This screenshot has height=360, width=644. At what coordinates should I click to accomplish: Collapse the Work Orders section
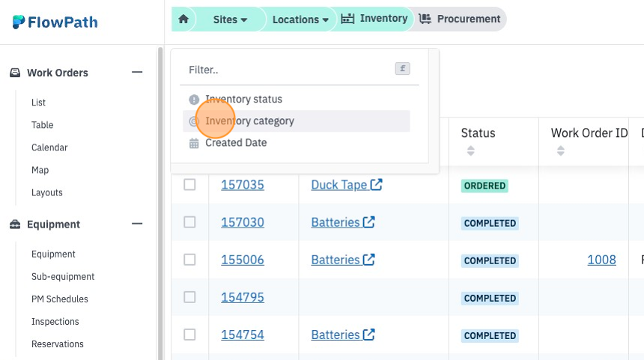click(137, 73)
